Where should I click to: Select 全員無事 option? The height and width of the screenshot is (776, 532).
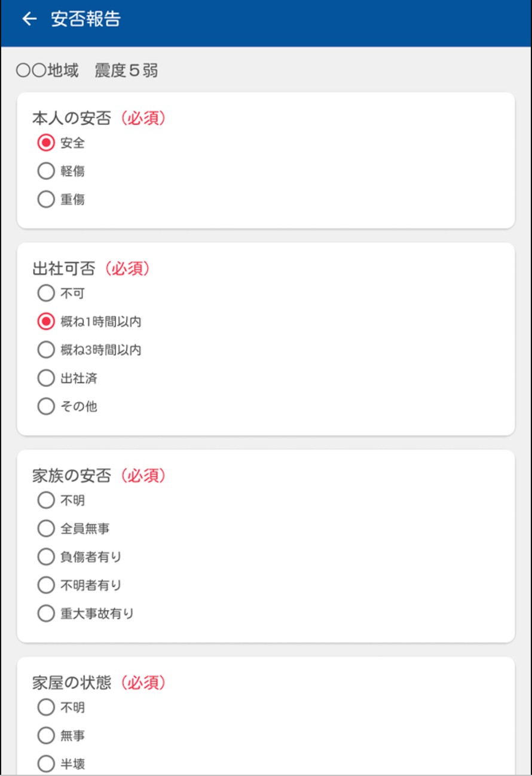click(x=46, y=528)
